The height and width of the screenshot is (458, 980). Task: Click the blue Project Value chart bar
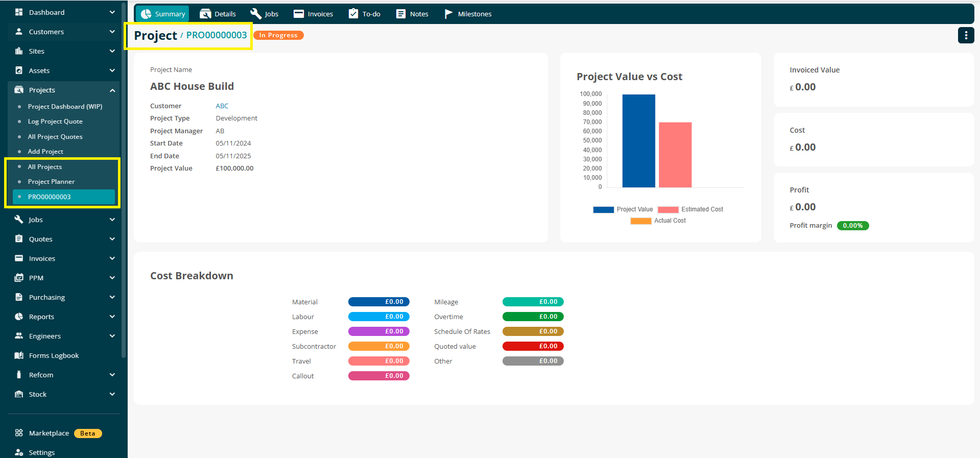(x=638, y=141)
